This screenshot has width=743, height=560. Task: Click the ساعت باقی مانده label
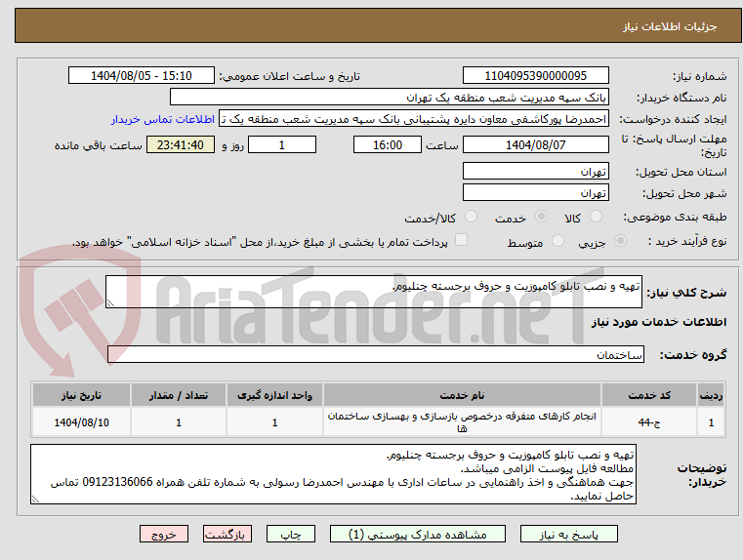[x=98, y=145]
